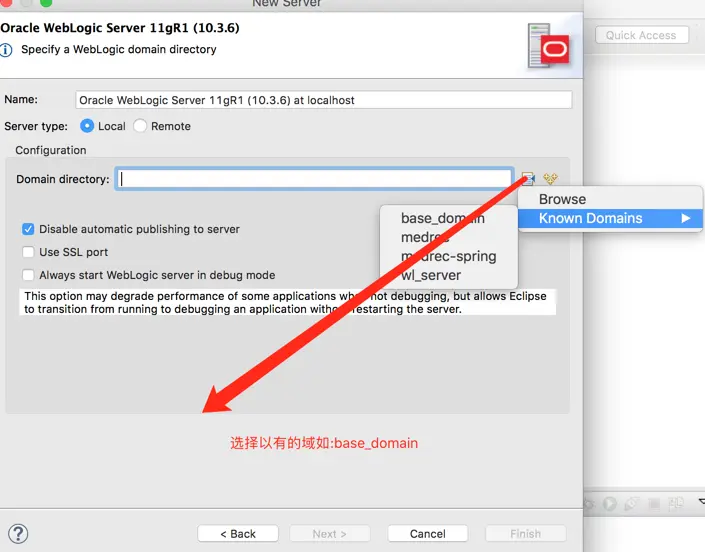Go to previous page with Back button
Screen dimensions: 705x552
tap(238, 534)
